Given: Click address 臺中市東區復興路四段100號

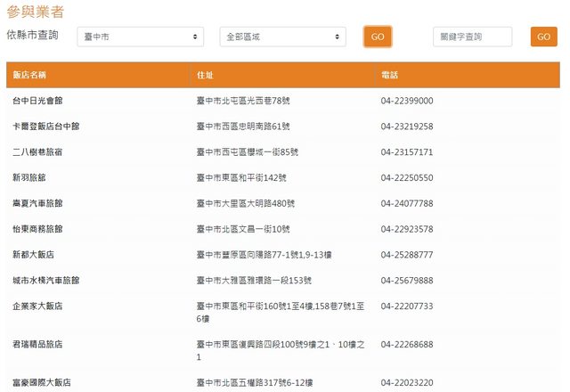Looking at the screenshot, I should [x=281, y=350].
